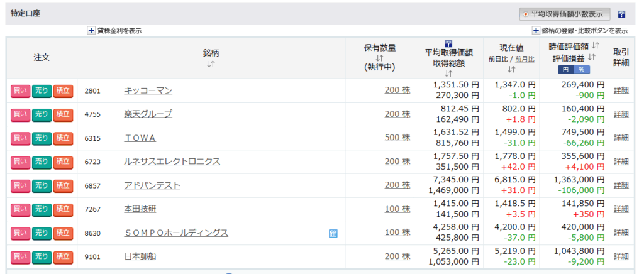Screen dimensions: 644x274
Task: Click 買い for TOWA
Action: click(x=20, y=138)
